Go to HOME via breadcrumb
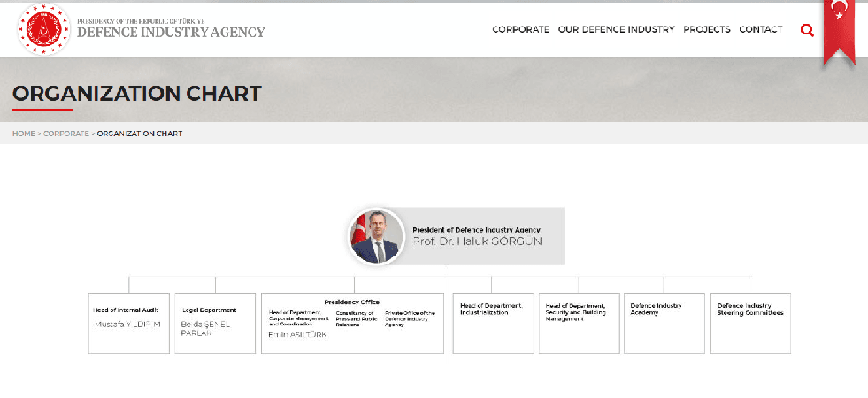This screenshot has width=868, height=398. click(24, 134)
